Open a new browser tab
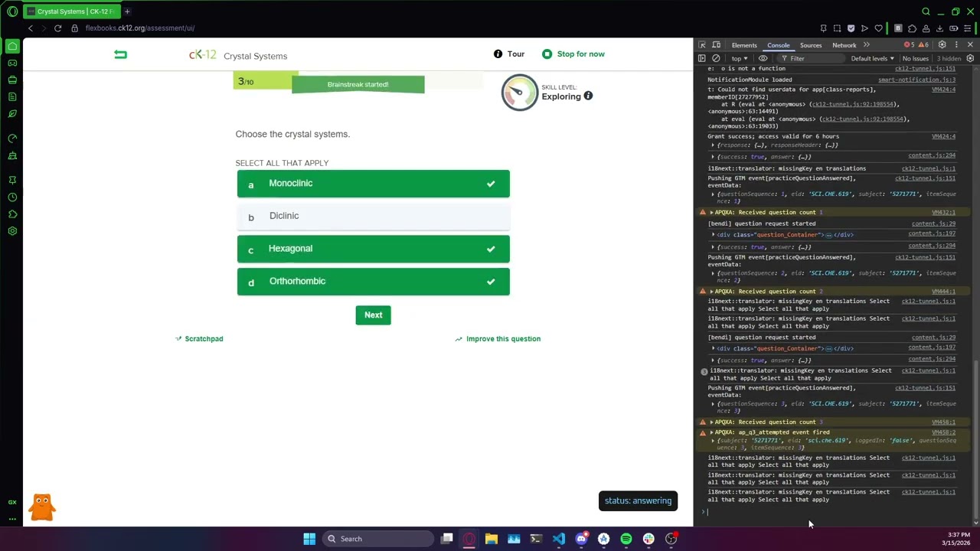This screenshot has height=551, width=980. pyautogui.click(x=127, y=11)
